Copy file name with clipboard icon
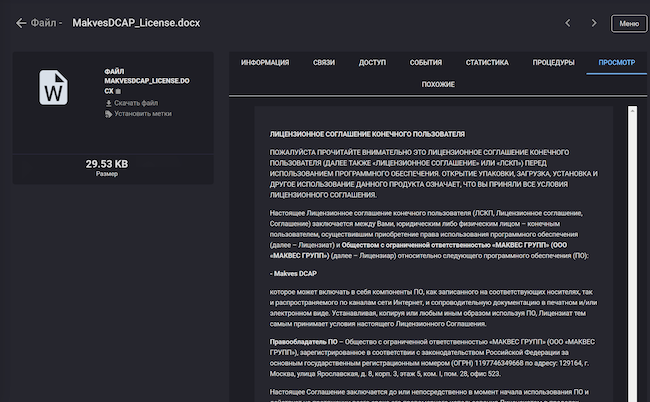Viewport: 650px width, 402px height. pos(118,91)
